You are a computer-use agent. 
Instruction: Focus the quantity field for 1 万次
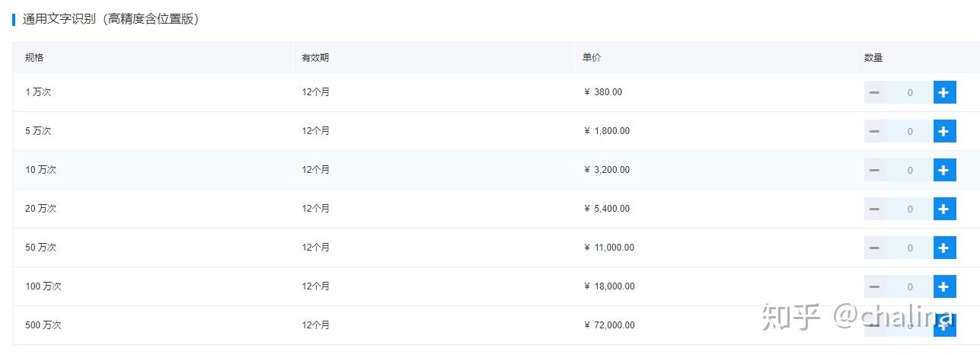(910, 92)
